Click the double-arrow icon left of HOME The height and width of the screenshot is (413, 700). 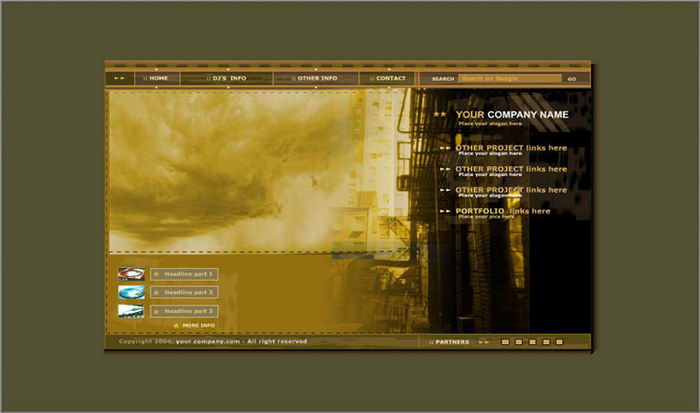point(120,78)
